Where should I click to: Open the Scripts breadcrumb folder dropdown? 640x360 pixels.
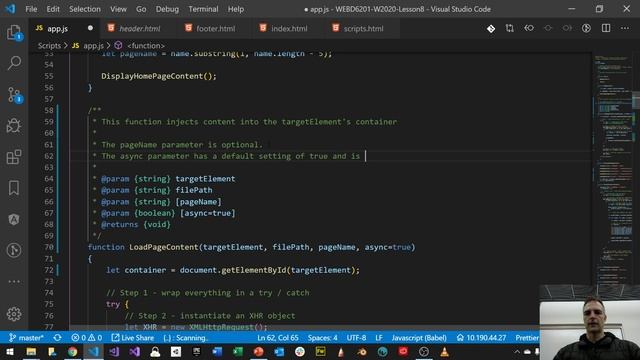tap(49, 46)
